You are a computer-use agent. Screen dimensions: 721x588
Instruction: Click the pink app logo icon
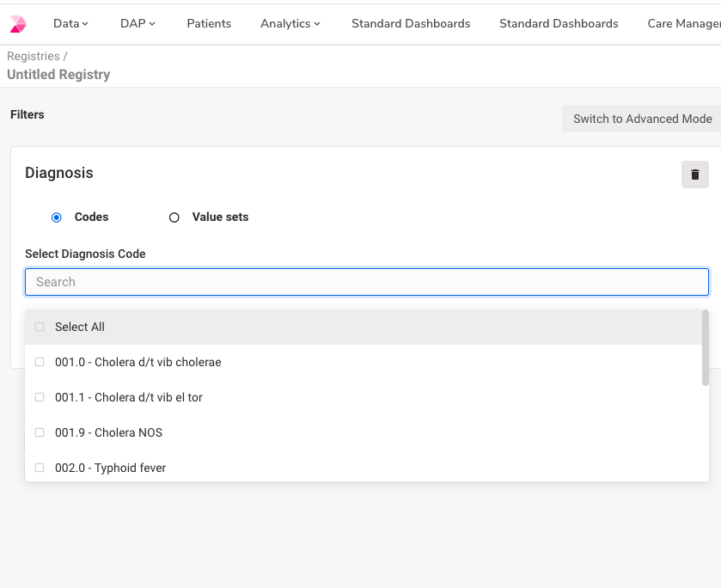18,24
